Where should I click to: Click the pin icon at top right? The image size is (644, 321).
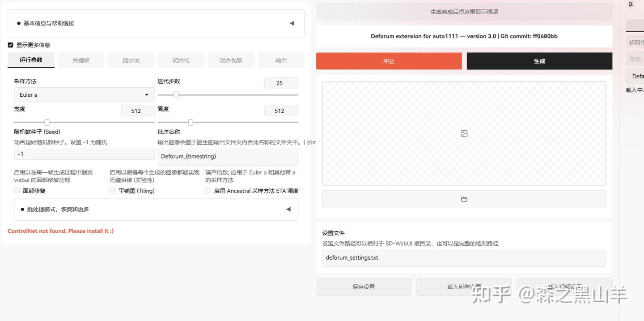pos(631,4)
